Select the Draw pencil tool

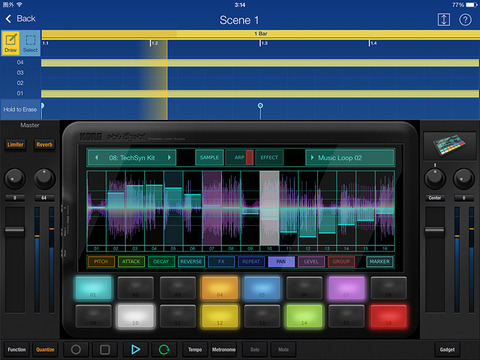(x=11, y=43)
